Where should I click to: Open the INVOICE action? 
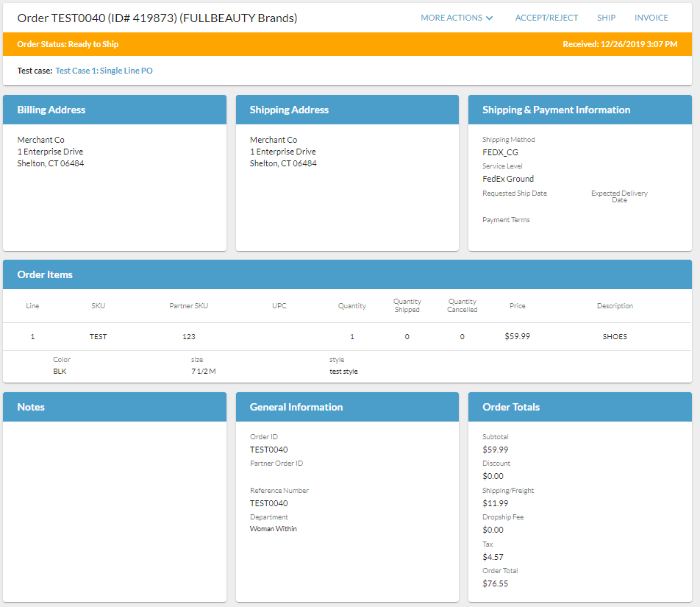[651, 18]
